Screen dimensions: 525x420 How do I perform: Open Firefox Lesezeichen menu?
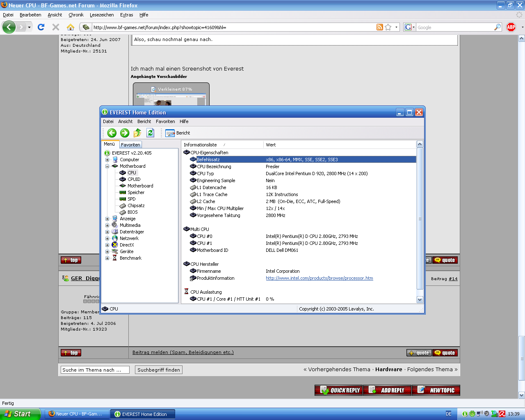[x=102, y=15]
